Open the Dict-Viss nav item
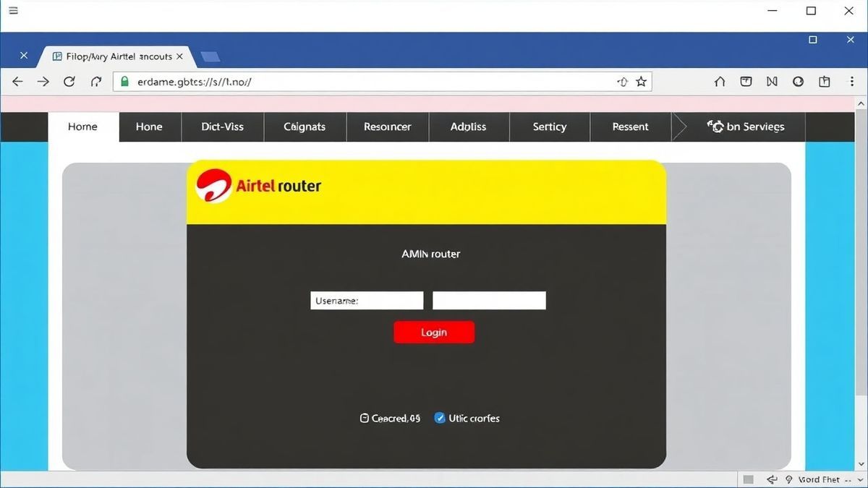This screenshot has width=868, height=488. tap(223, 127)
